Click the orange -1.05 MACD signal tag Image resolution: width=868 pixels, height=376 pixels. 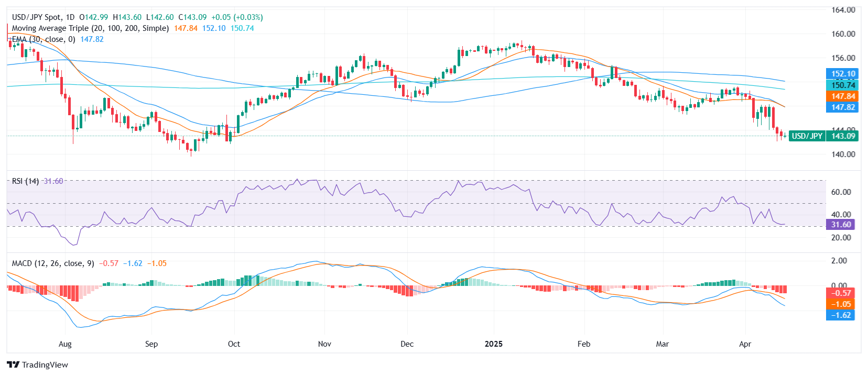841,304
